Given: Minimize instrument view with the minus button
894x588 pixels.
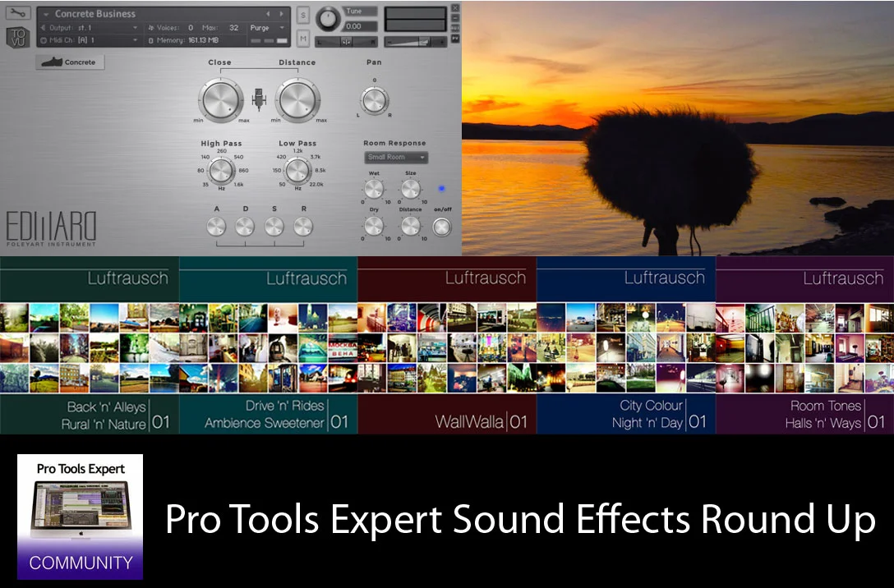Looking at the screenshot, I should click(455, 18).
